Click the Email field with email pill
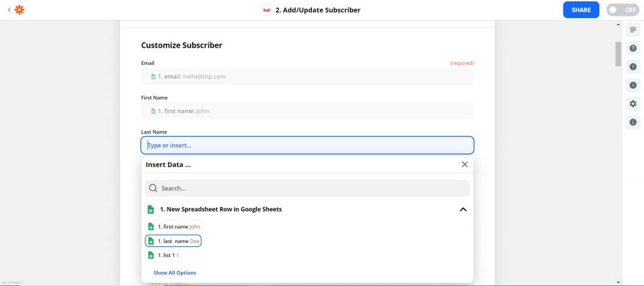644x286 pixels. pos(307,77)
